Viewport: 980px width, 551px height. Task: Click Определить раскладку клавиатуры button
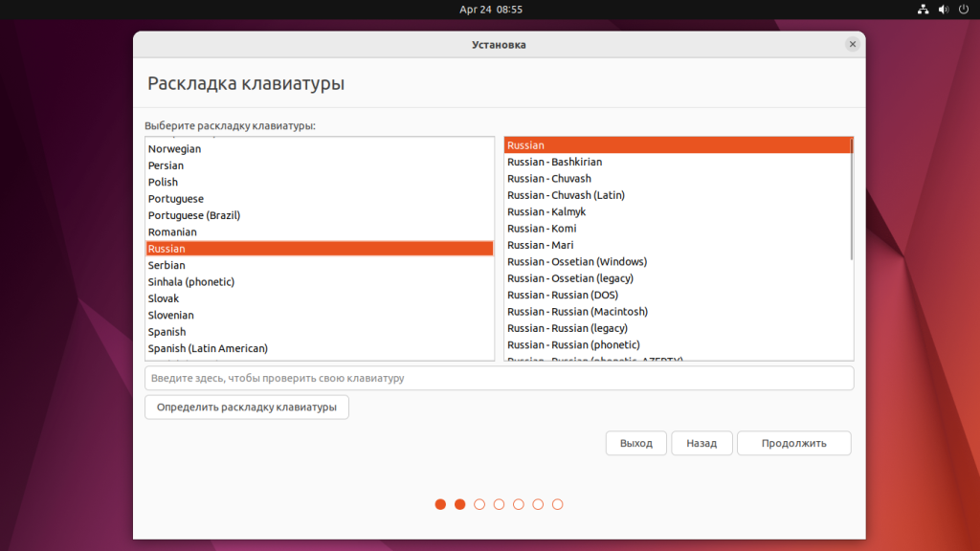[x=247, y=407]
